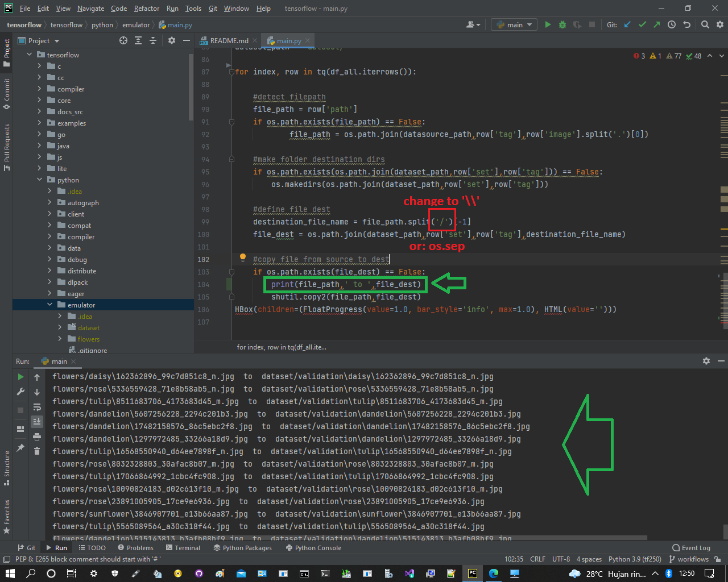Screen dimensions: 728x582
Task: Open the Python Packages tab
Action: pyautogui.click(x=243, y=548)
